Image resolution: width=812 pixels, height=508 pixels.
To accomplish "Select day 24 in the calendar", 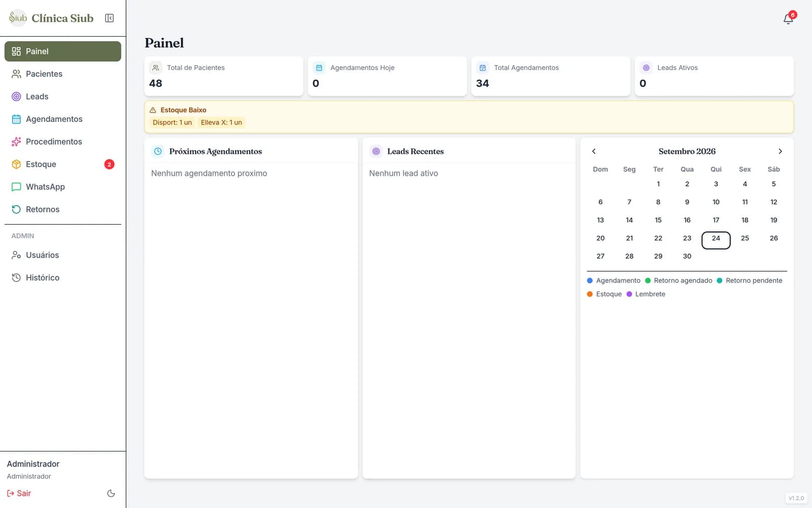I will 716,240.
